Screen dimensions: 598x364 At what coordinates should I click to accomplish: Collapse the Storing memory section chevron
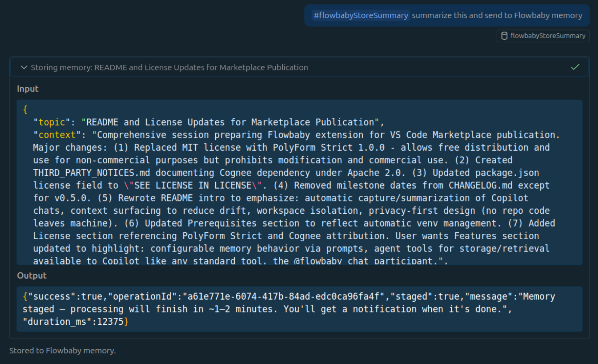24,67
